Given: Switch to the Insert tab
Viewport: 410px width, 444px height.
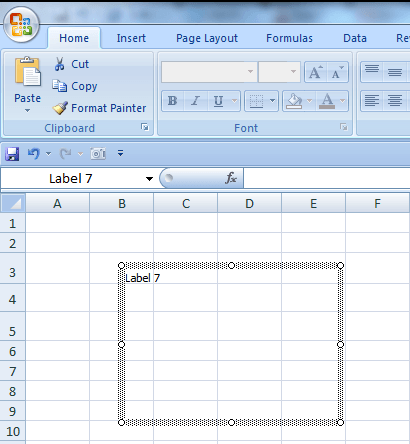Looking at the screenshot, I should 131,38.
